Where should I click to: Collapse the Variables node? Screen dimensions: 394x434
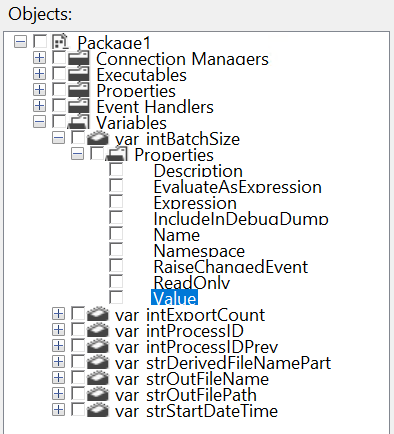coord(39,122)
